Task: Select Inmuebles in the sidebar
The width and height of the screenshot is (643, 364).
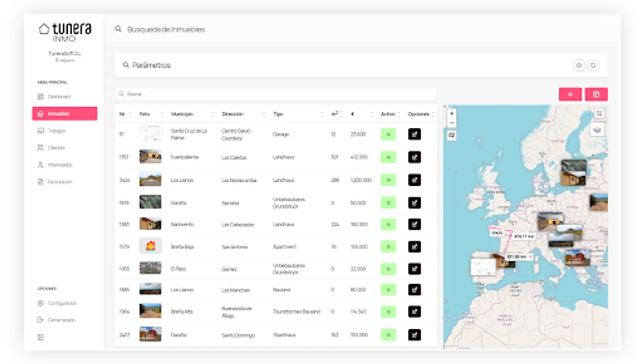Action: 65,114
